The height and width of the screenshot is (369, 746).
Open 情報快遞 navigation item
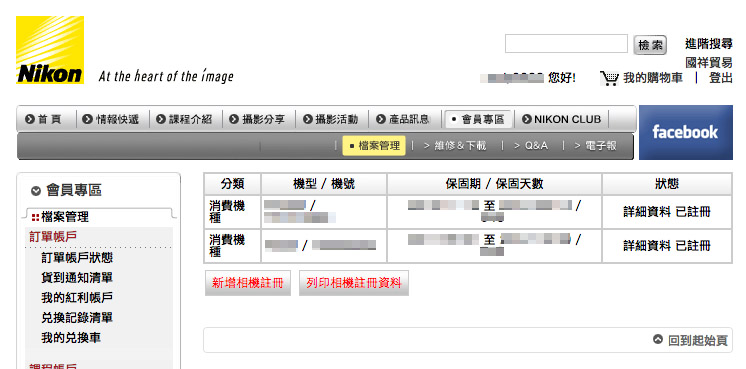coord(117,119)
